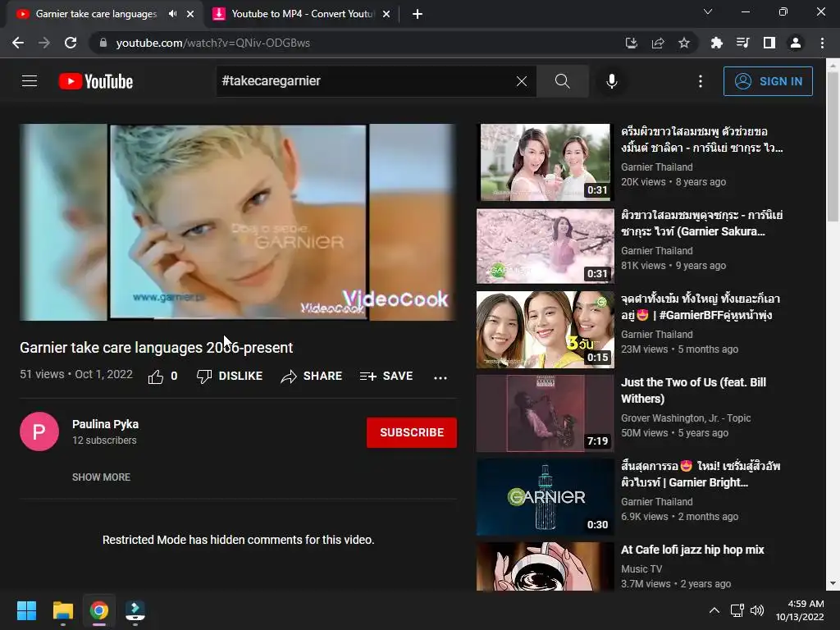Viewport: 840px width, 630px height.
Task: Reload the YouTube page
Action: tap(71, 43)
